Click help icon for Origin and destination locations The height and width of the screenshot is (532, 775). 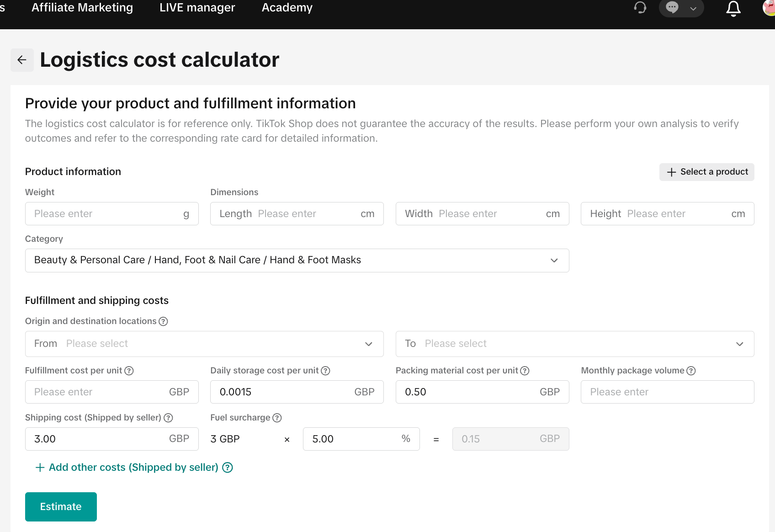coord(163,321)
